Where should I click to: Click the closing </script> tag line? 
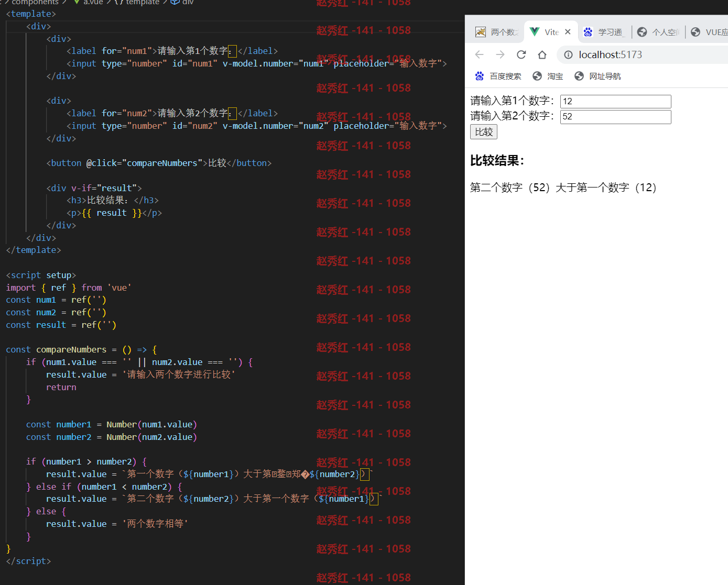point(28,561)
